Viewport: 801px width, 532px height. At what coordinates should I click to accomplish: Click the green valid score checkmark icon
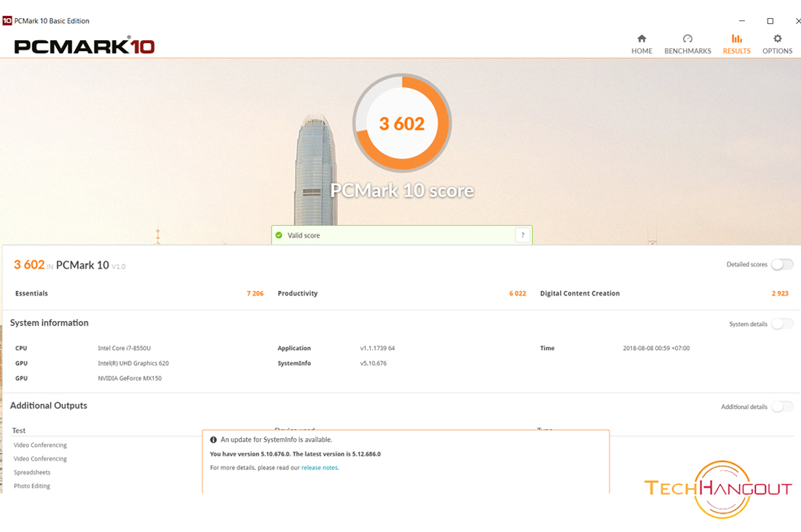click(x=279, y=235)
